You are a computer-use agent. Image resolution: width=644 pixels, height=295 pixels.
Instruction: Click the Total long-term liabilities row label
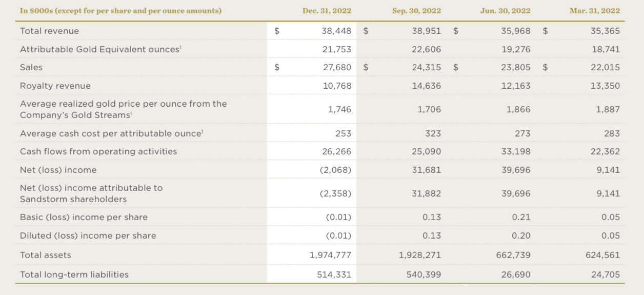[x=74, y=274]
